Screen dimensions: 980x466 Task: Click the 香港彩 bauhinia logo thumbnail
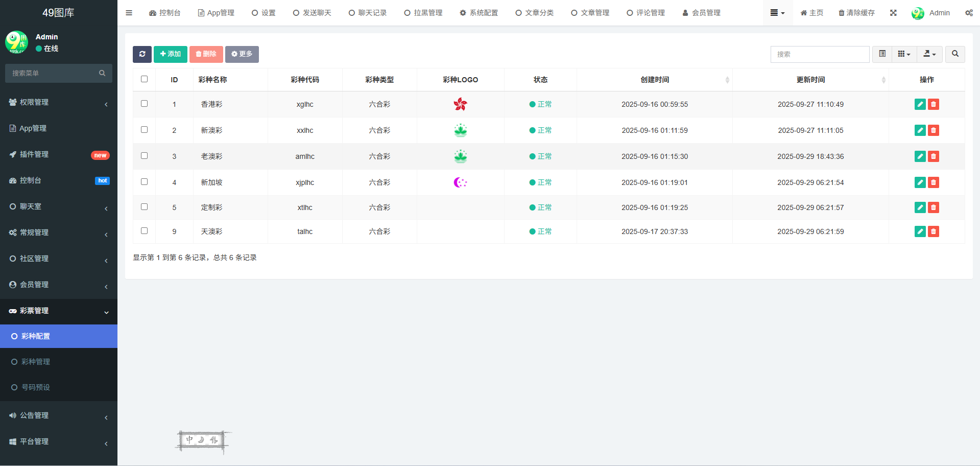tap(460, 104)
